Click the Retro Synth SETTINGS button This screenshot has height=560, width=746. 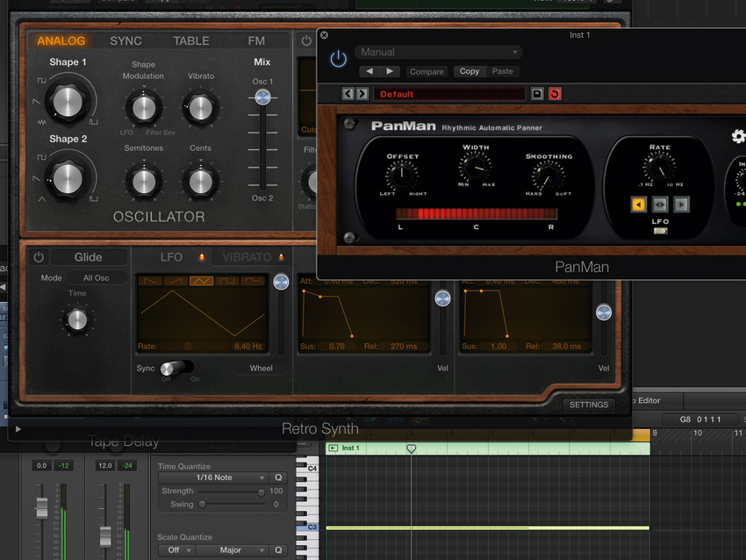588,405
